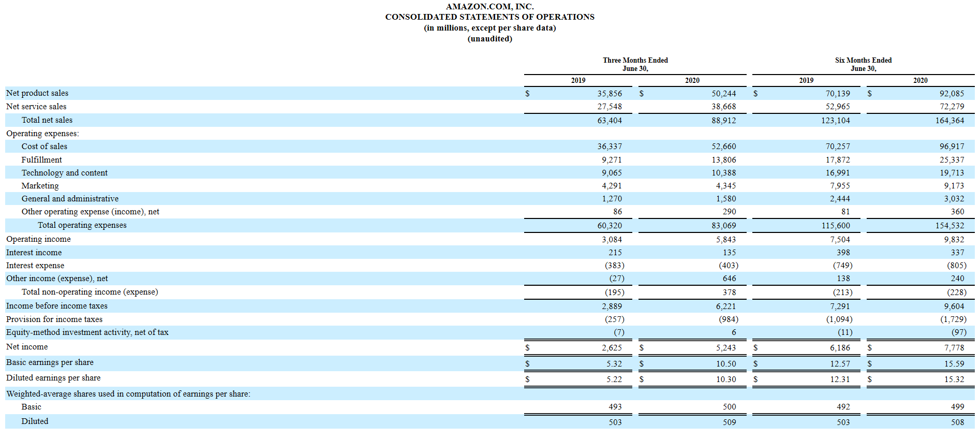
Task: Select 'Total operating expenses' label
Action: [82, 225]
